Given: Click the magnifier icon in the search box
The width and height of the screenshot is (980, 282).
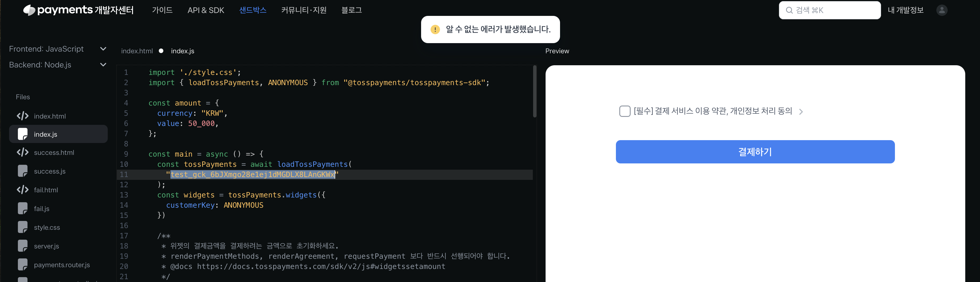Looking at the screenshot, I should (789, 10).
